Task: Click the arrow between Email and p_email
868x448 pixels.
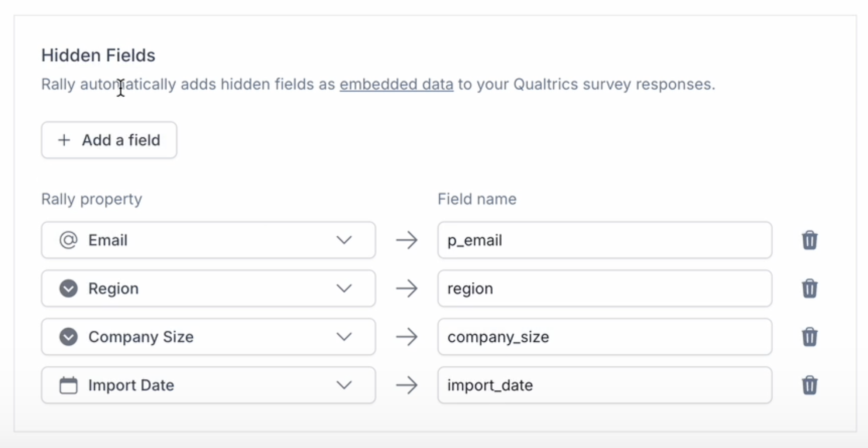Action: click(x=407, y=240)
